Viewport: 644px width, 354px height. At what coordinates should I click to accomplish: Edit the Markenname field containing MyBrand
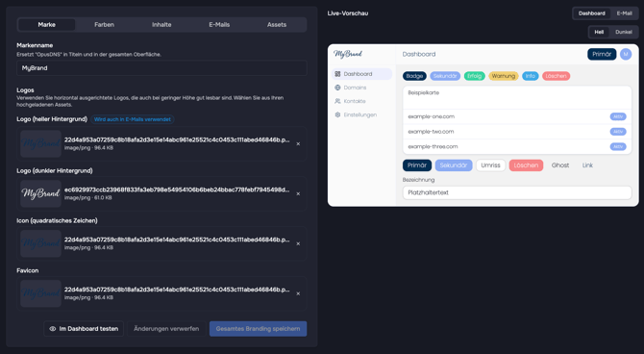point(161,68)
